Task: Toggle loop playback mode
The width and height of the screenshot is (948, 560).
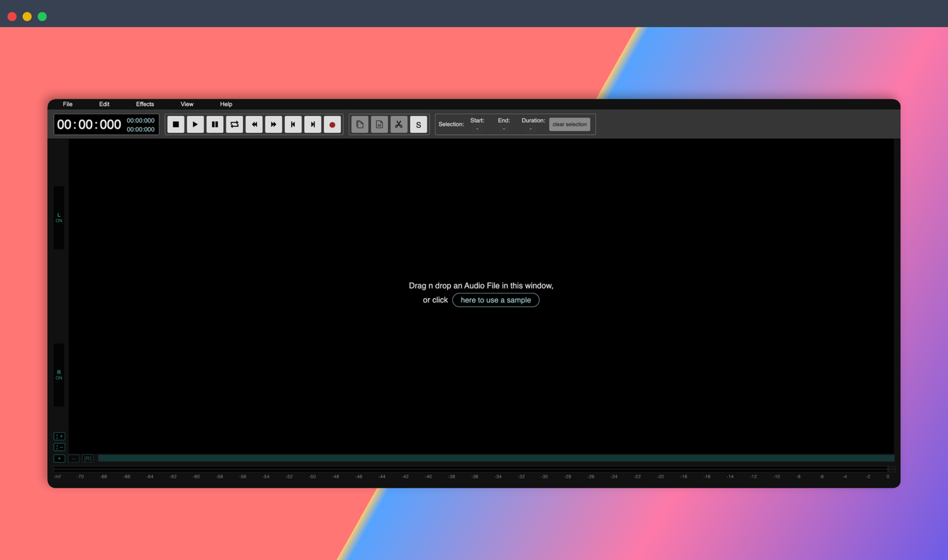Action: tap(234, 124)
